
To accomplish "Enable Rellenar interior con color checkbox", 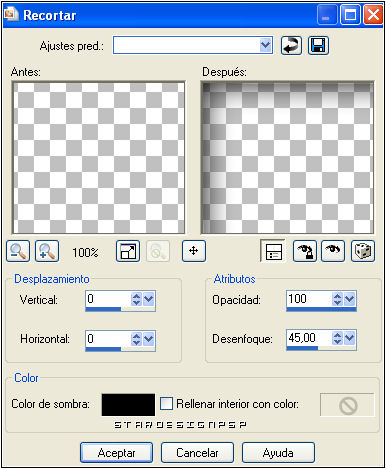I will pyautogui.click(x=166, y=404).
